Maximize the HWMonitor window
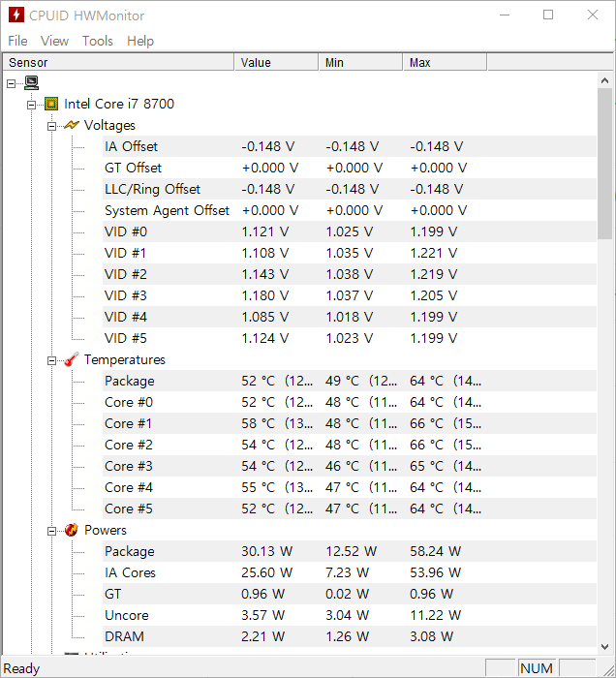This screenshot has width=616, height=678. (x=548, y=15)
